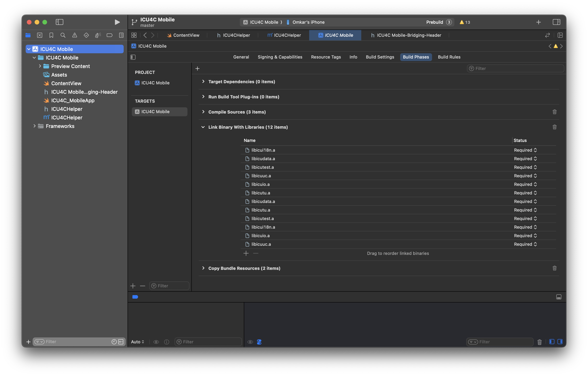Delete the Link Binary With Libraries phase
Screen dimensions: 588x376
(x=555, y=127)
